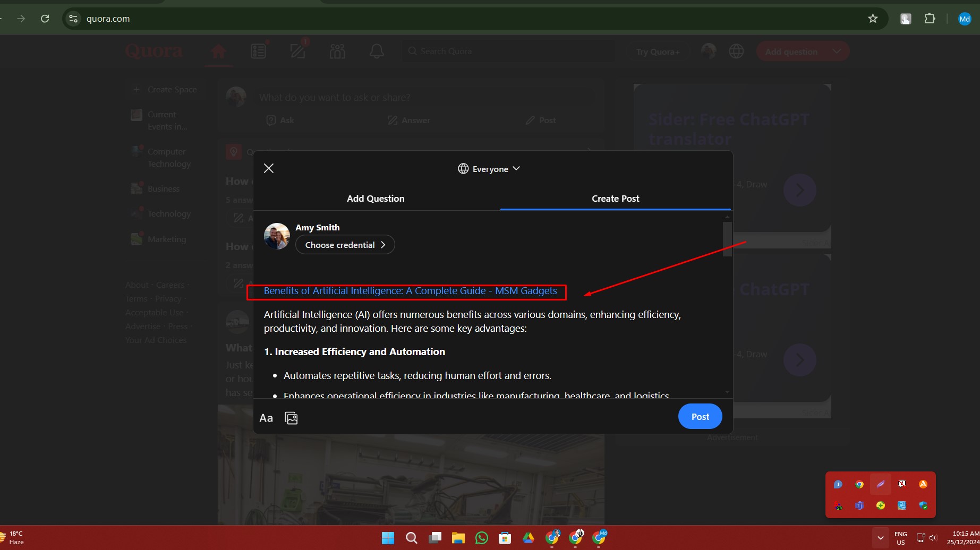Image resolution: width=980 pixels, height=550 pixels.
Task: Click the Ask button under the ask box
Action: 280,121
